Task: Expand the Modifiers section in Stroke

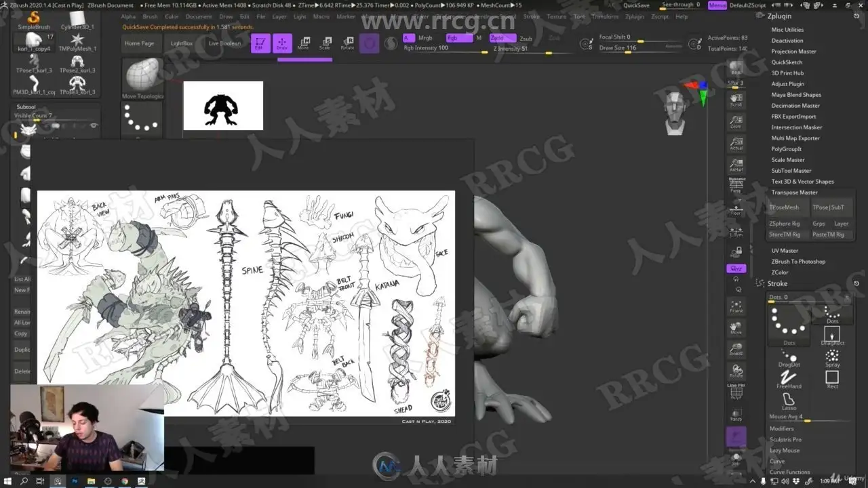Action: [781, 428]
